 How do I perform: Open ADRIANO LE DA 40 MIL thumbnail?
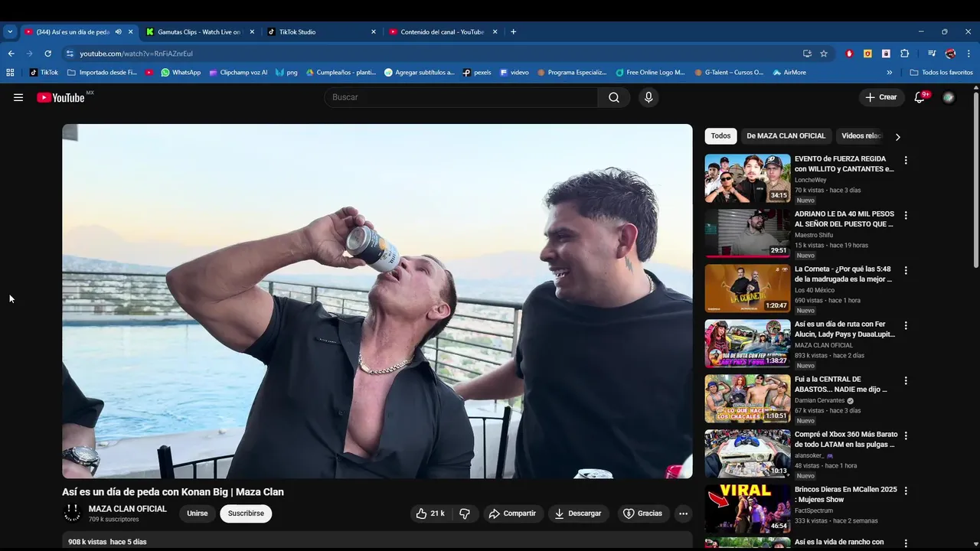tap(747, 233)
